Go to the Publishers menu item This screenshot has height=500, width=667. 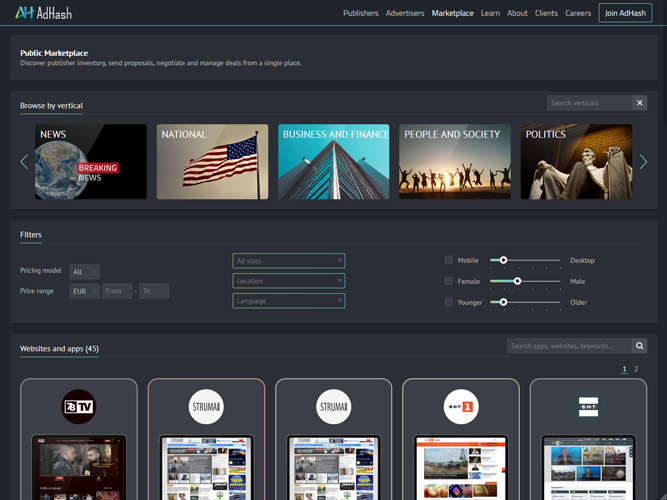pos(361,14)
